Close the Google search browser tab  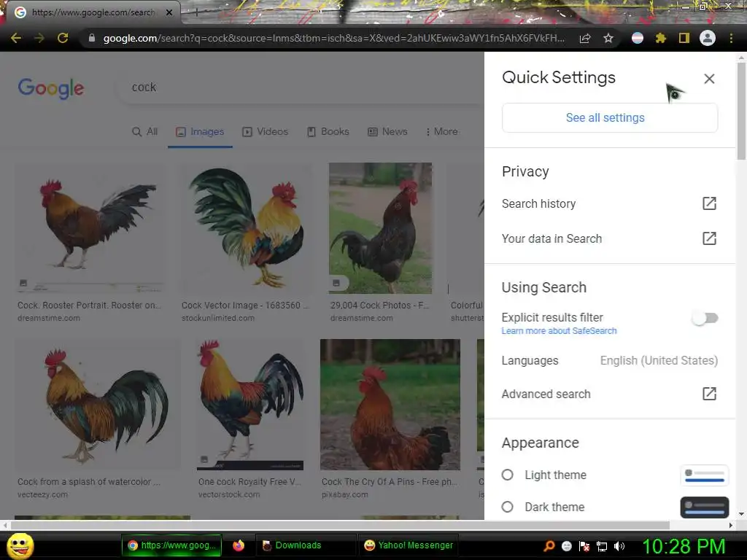tap(169, 12)
